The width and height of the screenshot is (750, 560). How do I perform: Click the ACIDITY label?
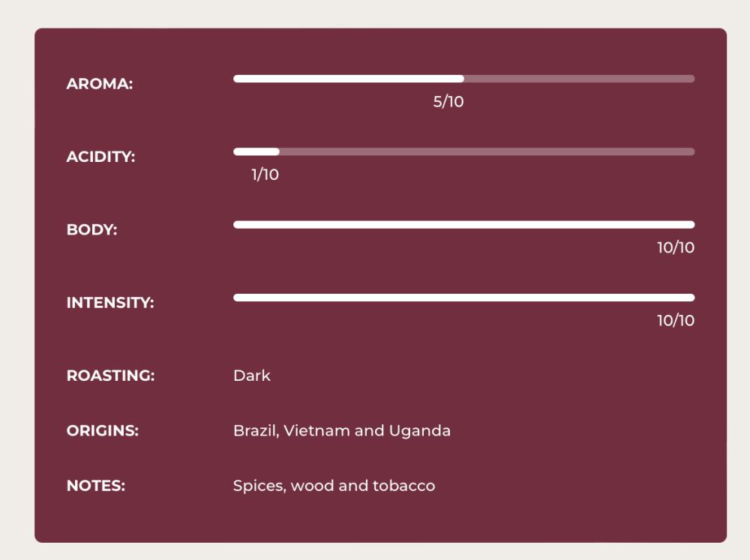[x=101, y=157]
